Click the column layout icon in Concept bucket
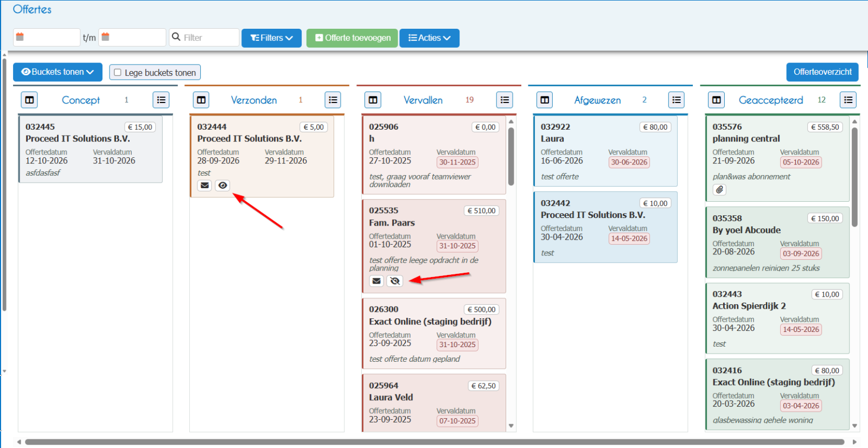This screenshot has width=868, height=448. click(29, 100)
